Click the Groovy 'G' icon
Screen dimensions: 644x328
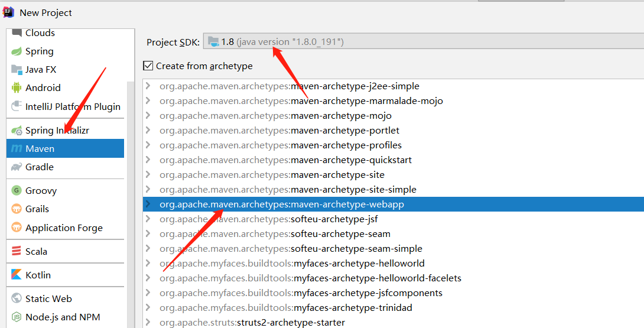(17, 190)
